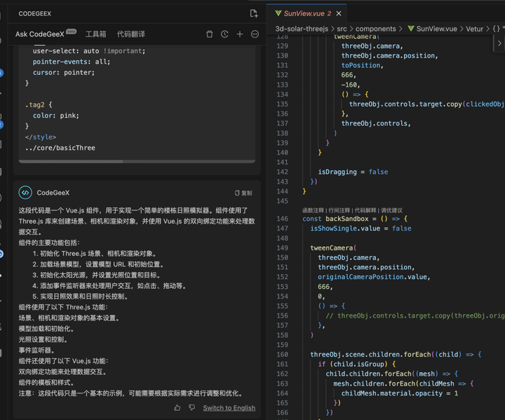Screen dimensions: 505x420
Task: Click the Vetur breadcrumb
Action: tap(474, 29)
